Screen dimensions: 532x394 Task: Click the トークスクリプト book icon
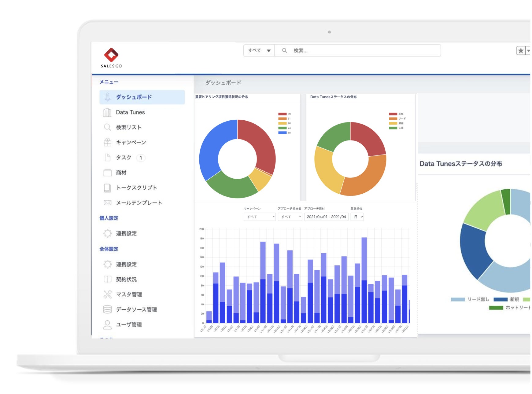pos(107,188)
